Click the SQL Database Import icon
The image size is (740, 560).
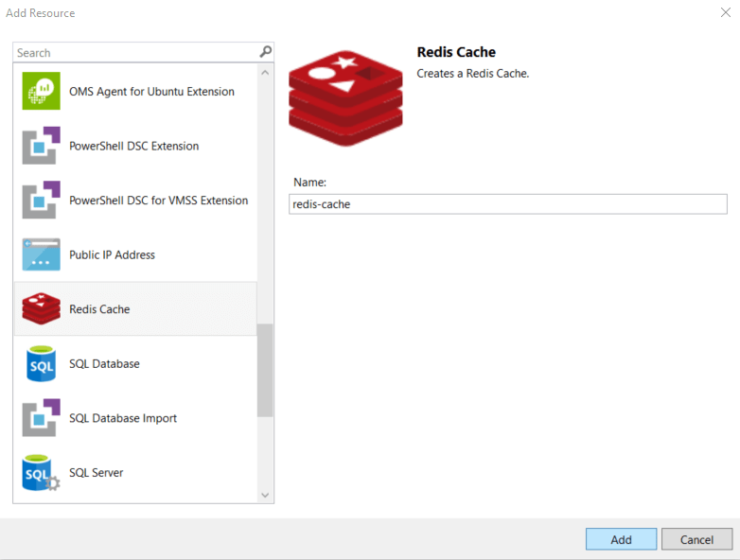click(41, 418)
